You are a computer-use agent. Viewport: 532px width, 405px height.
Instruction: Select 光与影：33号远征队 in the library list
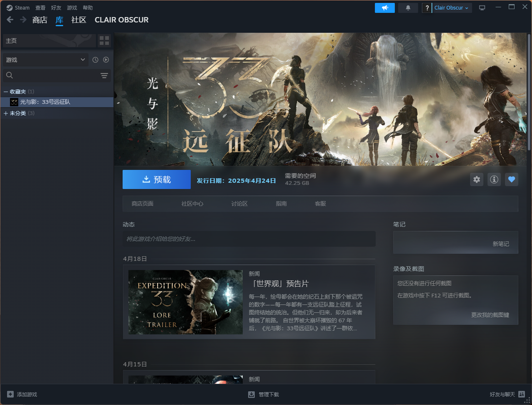pos(57,102)
